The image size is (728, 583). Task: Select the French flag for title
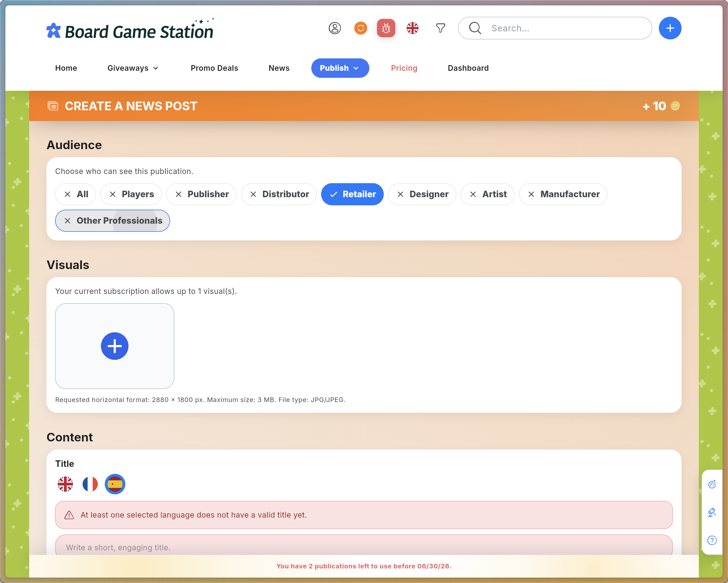tap(90, 484)
